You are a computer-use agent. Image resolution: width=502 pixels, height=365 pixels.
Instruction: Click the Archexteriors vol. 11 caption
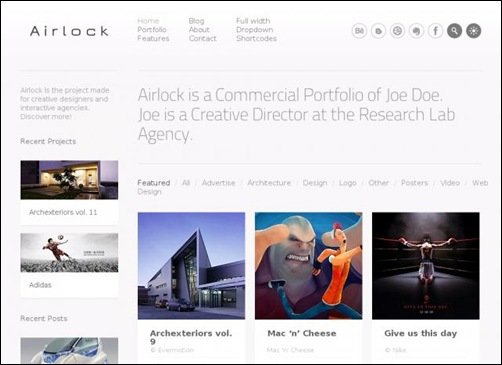(x=63, y=212)
